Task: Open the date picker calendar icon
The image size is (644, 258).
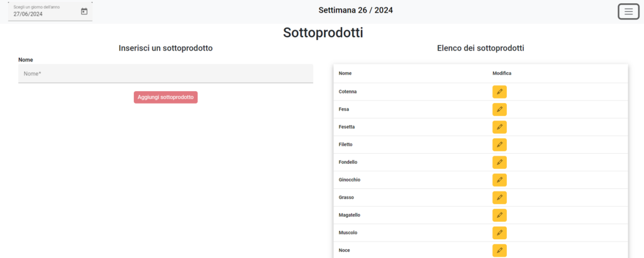Action: [x=84, y=11]
